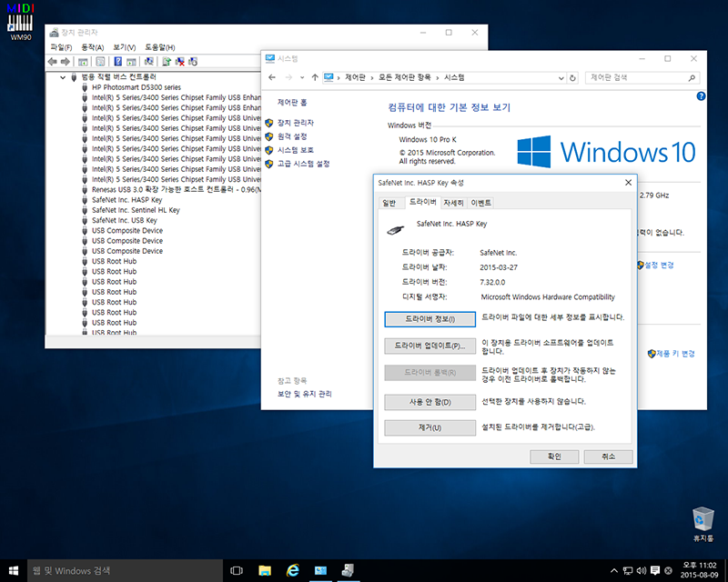
Task: Click back arrow in 시스템 window
Action: point(272,77)
